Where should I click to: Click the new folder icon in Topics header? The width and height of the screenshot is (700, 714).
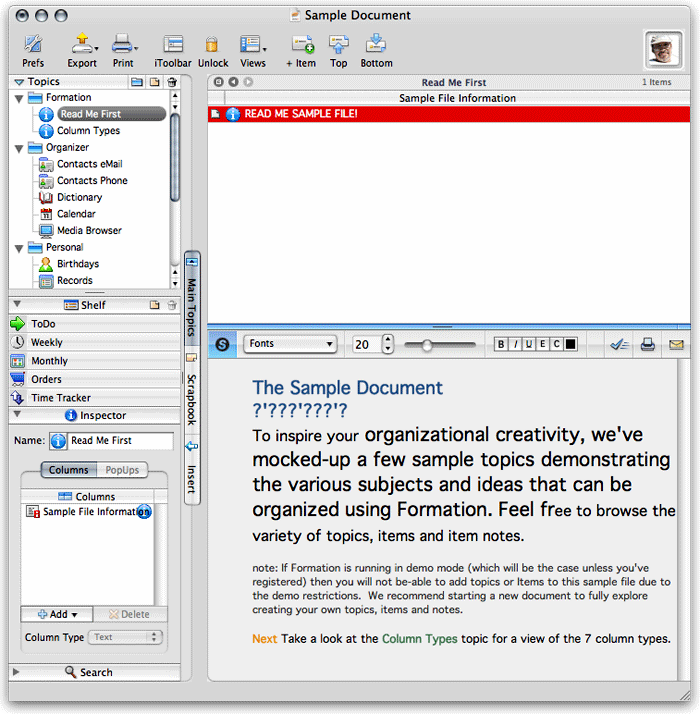tap(137, 82)
